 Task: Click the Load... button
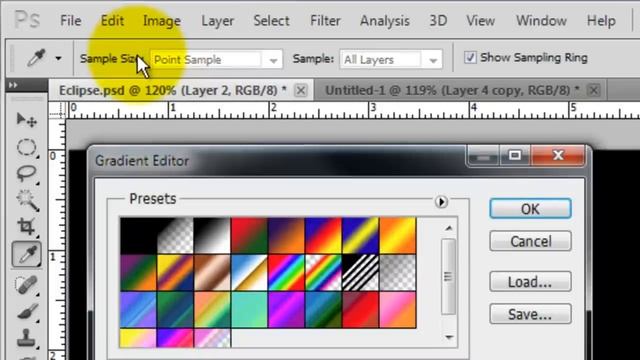[530, 282]
